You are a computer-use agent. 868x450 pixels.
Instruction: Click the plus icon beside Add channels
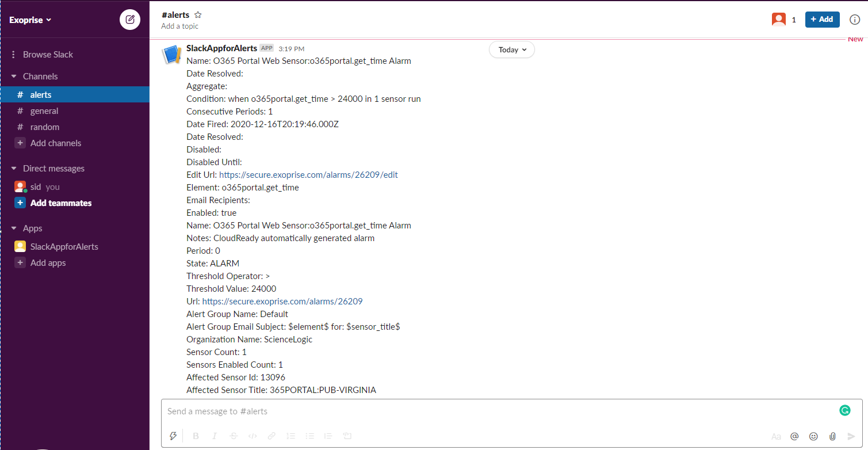coord(20,143)
